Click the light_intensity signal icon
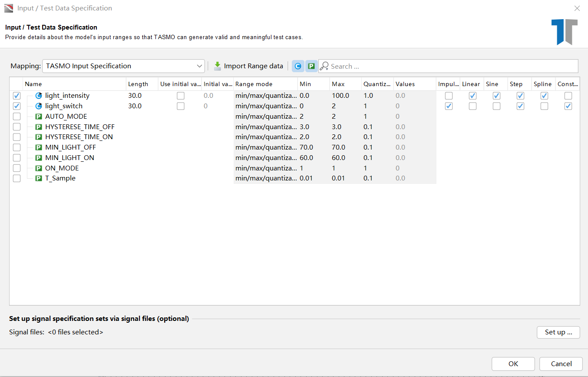588x377 pixels. pos(39,96)
